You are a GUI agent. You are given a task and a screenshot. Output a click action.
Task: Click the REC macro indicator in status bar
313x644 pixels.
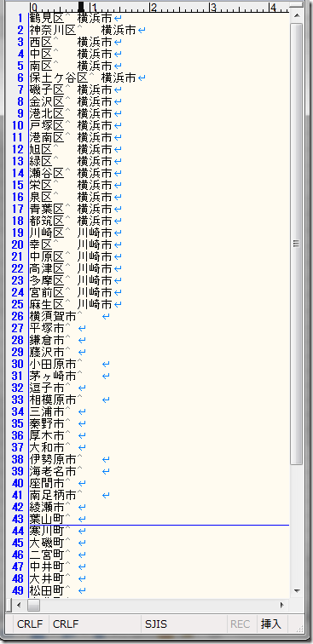point(241,624)
